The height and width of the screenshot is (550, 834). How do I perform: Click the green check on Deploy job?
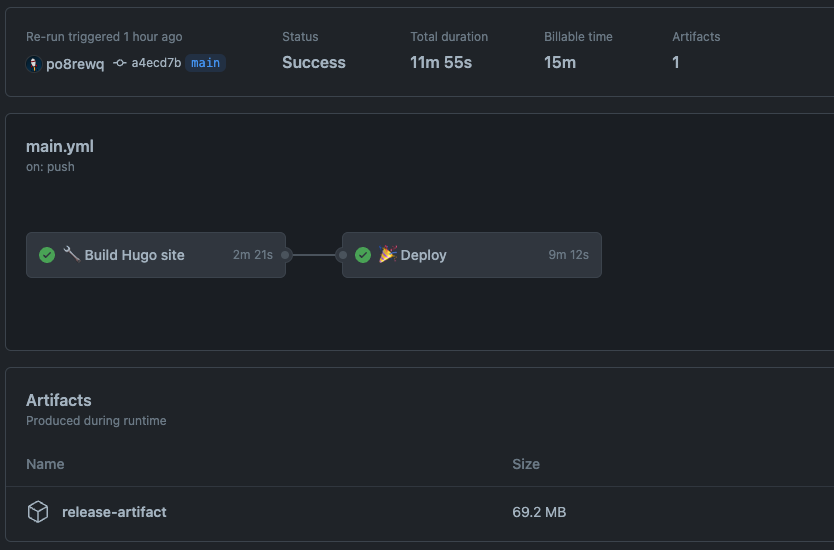(363, 255)
